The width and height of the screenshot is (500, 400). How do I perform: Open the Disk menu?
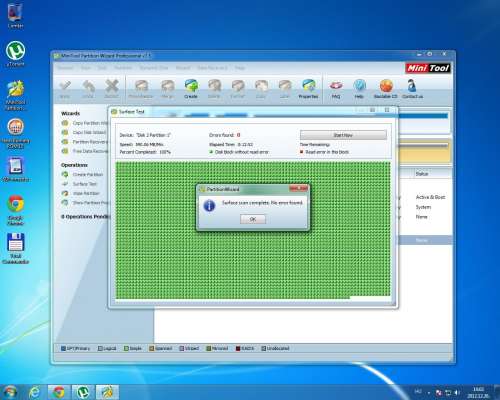102,68
